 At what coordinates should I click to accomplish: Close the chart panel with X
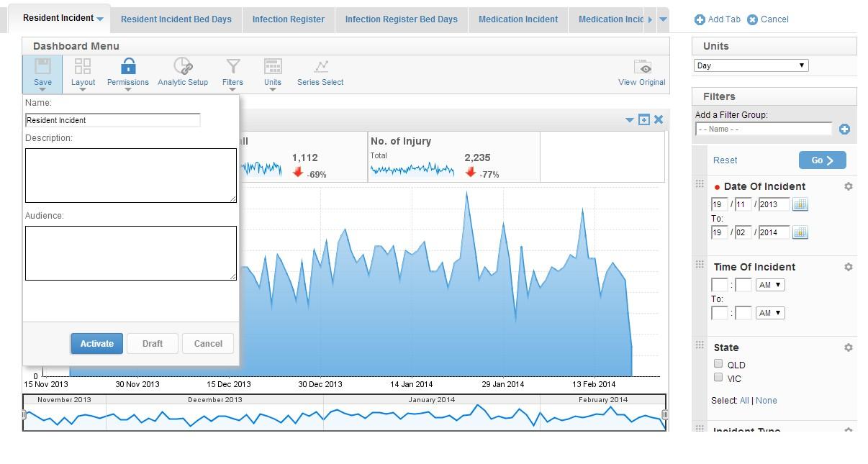tap(658, 120)
